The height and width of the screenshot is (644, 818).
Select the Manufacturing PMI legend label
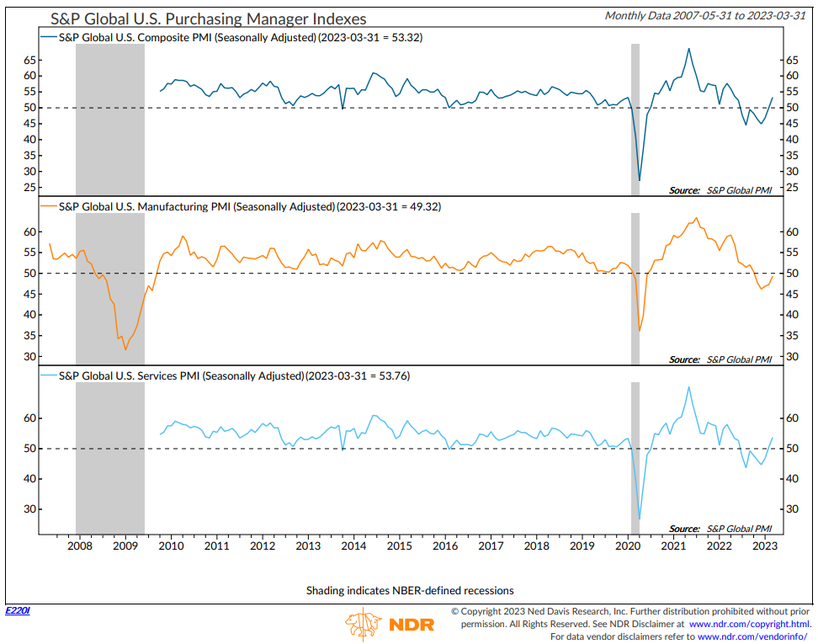[x=250, y=206]
